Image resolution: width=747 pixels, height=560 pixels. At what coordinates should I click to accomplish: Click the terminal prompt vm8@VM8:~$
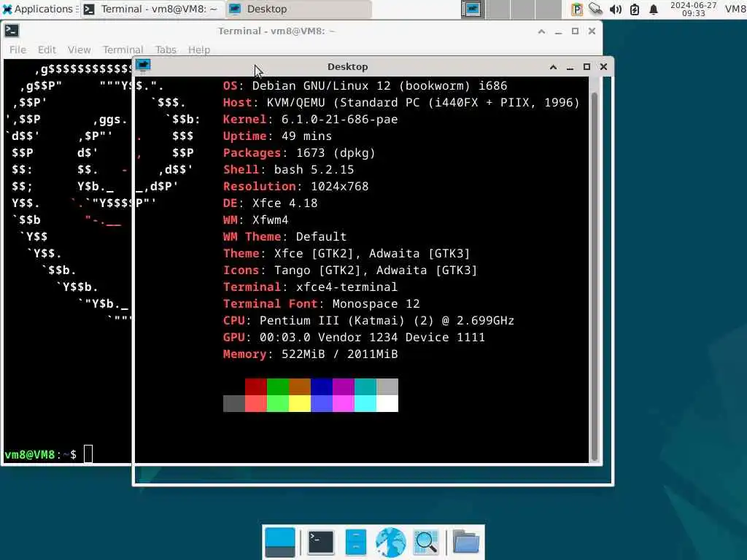click(x=41, y=455)
